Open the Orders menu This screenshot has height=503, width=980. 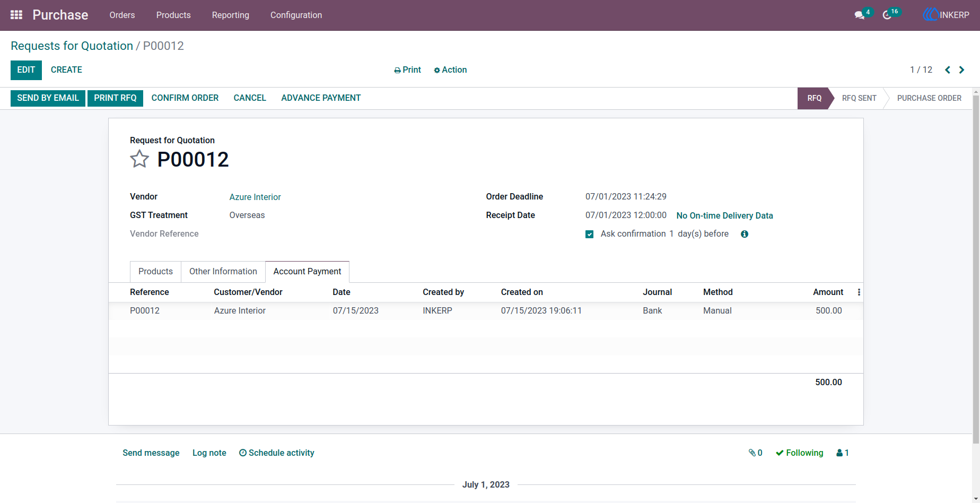tap(122, 15)
